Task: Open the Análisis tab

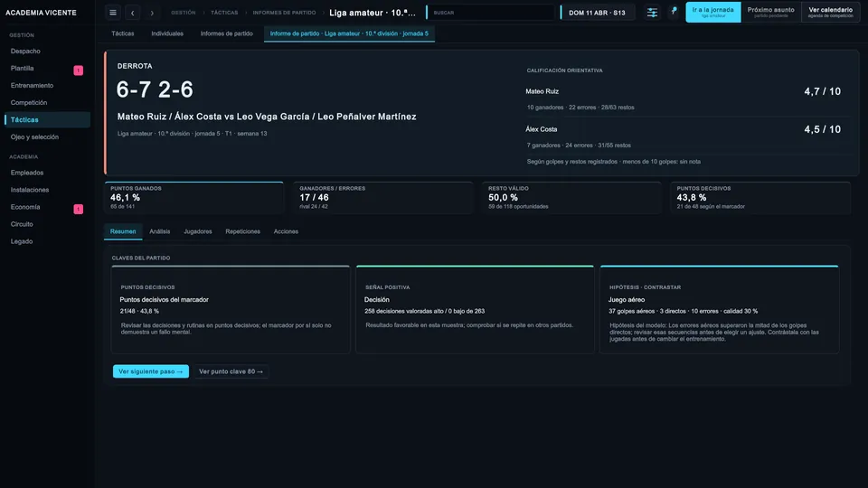Action: (159, 231)
